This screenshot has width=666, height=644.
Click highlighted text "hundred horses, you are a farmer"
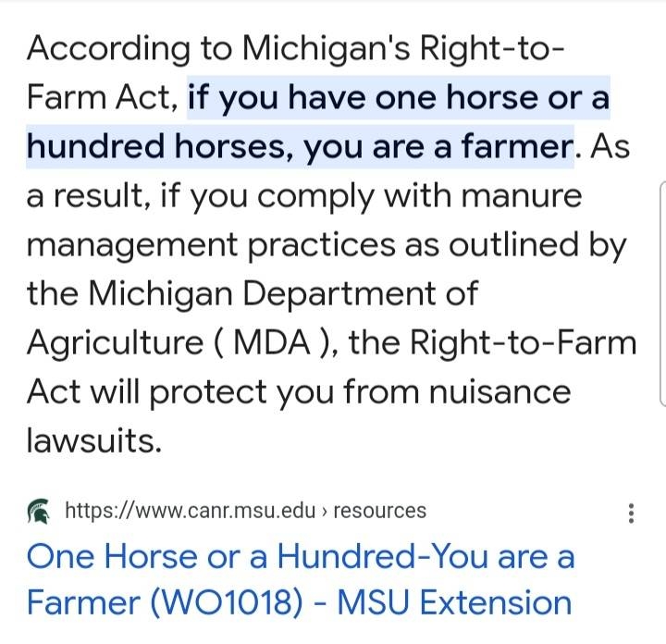point(296,146)
